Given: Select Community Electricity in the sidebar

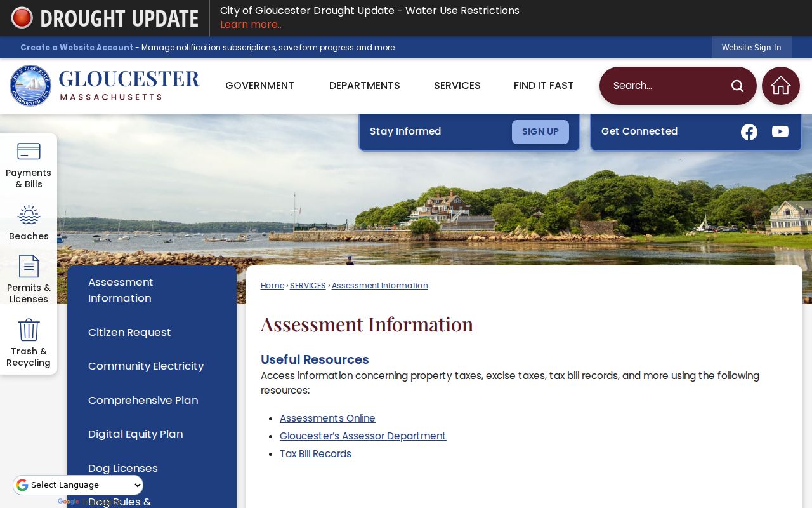Looking at the screenshot, I should (x=146, y=366).
